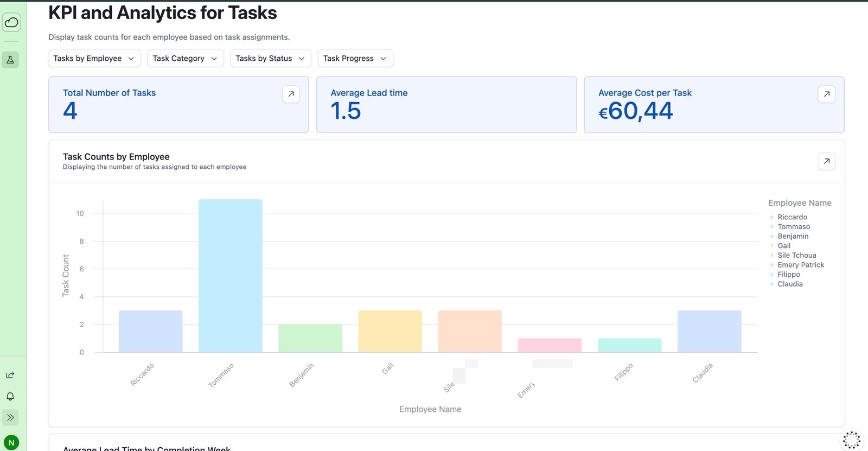868x451 pixels.
Task: Expand Task Counts by Employee chart arrow
Action: (x=826, y=161)
